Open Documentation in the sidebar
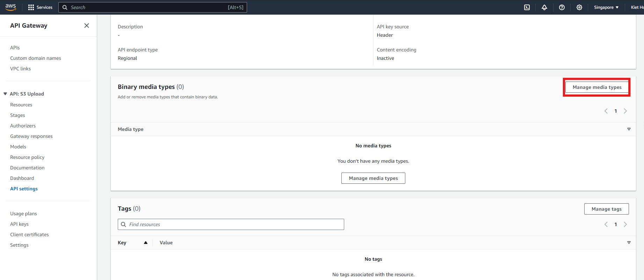 click(27, 168)
